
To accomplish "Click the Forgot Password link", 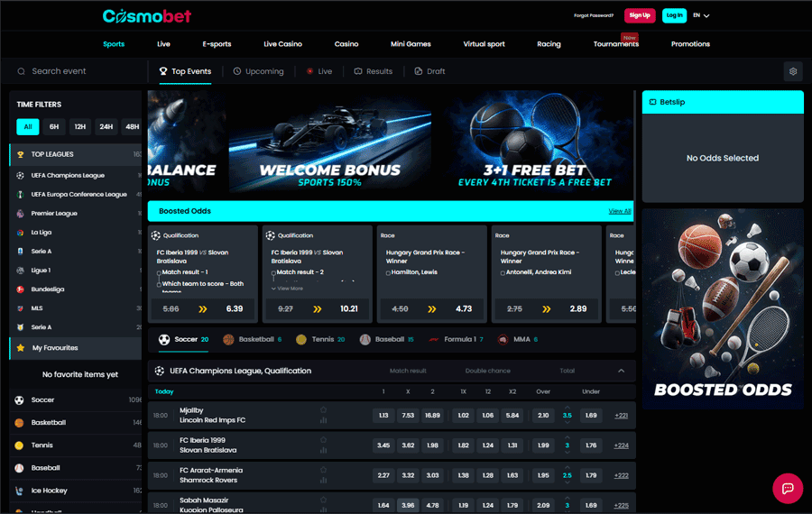I will [x=594, y=15].
